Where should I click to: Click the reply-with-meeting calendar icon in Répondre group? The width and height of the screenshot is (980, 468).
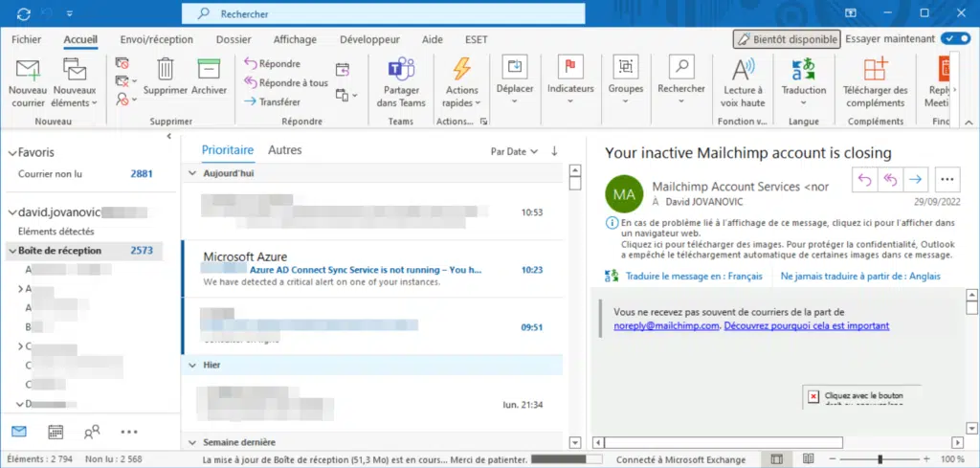click(342, 69)
